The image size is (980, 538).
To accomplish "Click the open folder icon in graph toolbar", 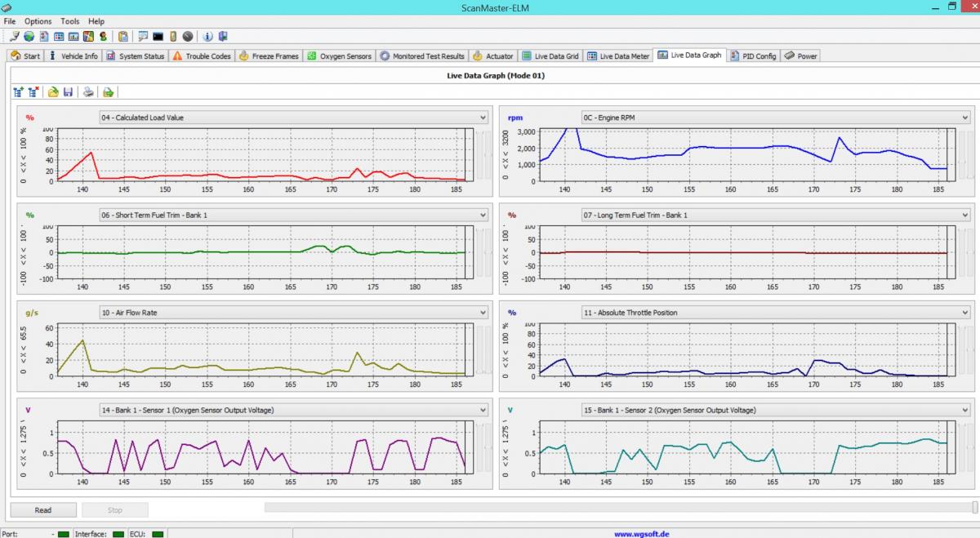I will point(53,92).
